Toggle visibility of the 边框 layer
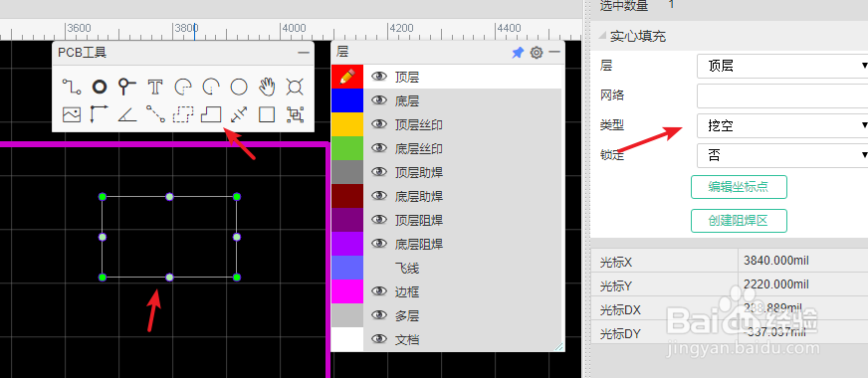The width and height of the screenshot is (868, 378). 378,291
